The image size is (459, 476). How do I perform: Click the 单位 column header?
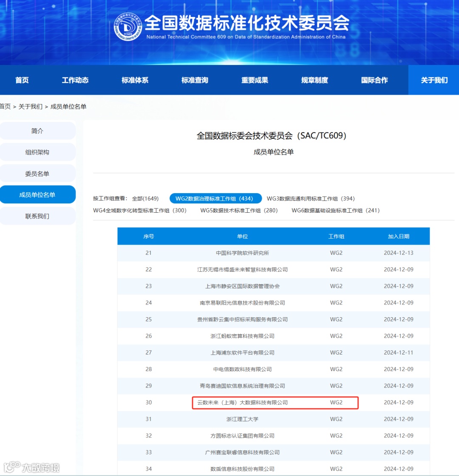[x=242, y=237]
